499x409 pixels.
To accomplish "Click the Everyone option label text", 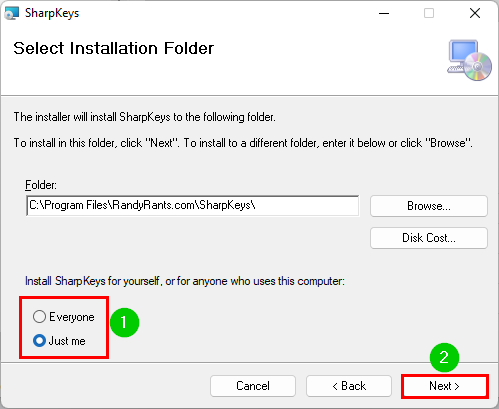I will click(x=72, y=317).
